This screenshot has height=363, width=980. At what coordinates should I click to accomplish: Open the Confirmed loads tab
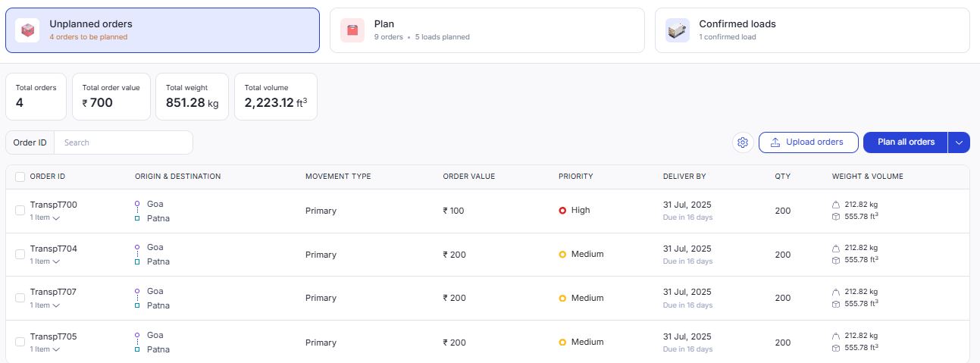(x=812, y=30)
